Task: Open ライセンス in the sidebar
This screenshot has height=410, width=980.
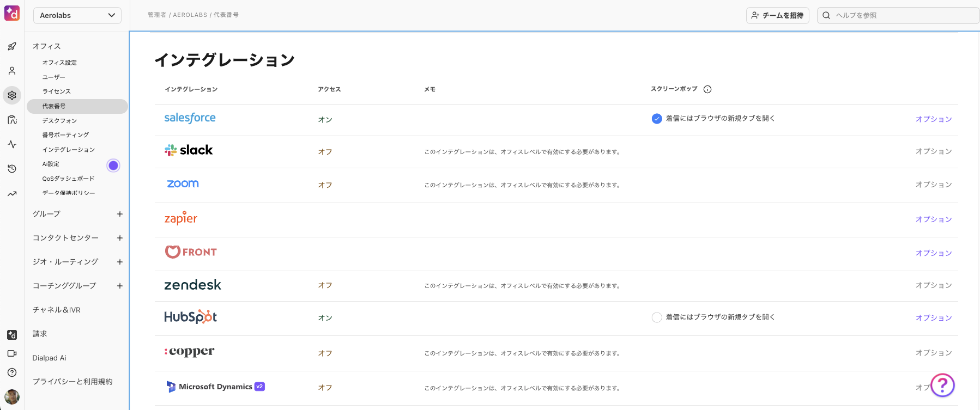Action: coord(57,91)
